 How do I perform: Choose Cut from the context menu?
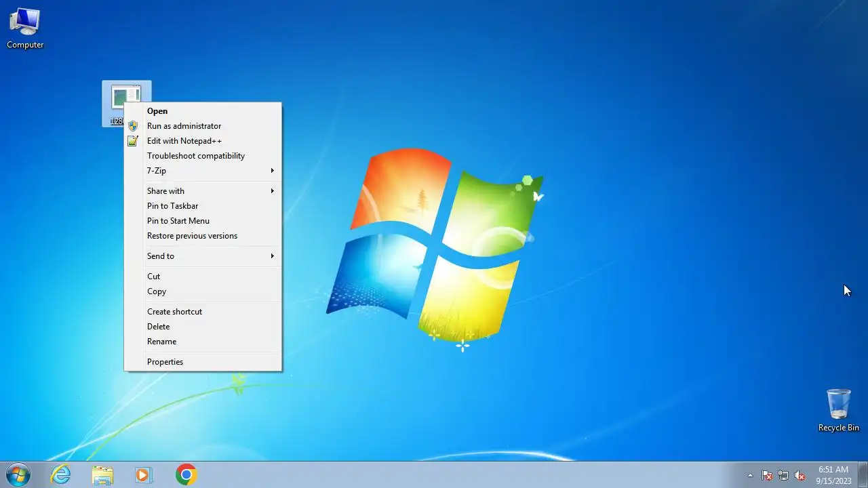203,277
